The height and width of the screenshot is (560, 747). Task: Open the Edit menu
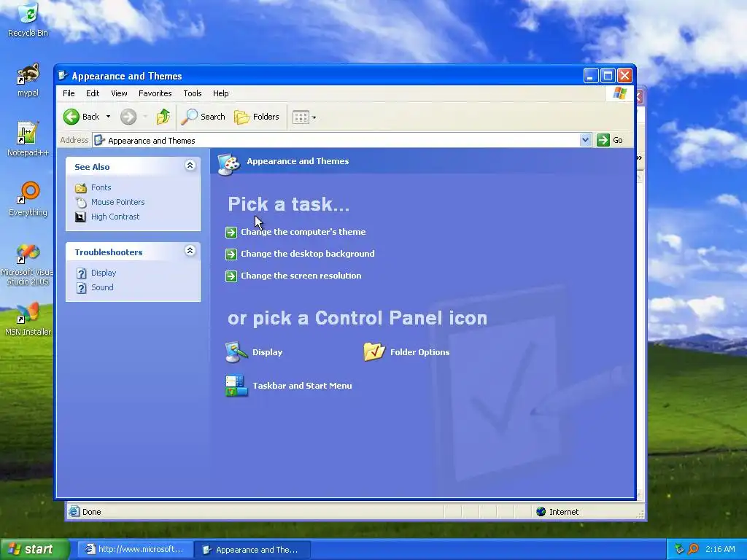tap(93, 93)
